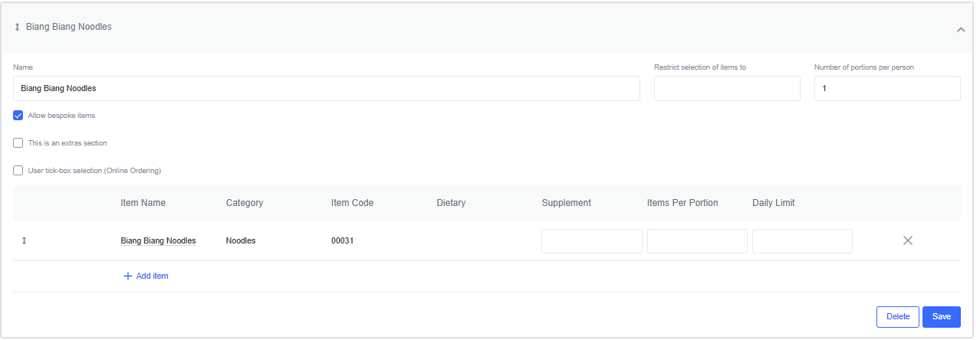Delete this menu section

(898, 317)
